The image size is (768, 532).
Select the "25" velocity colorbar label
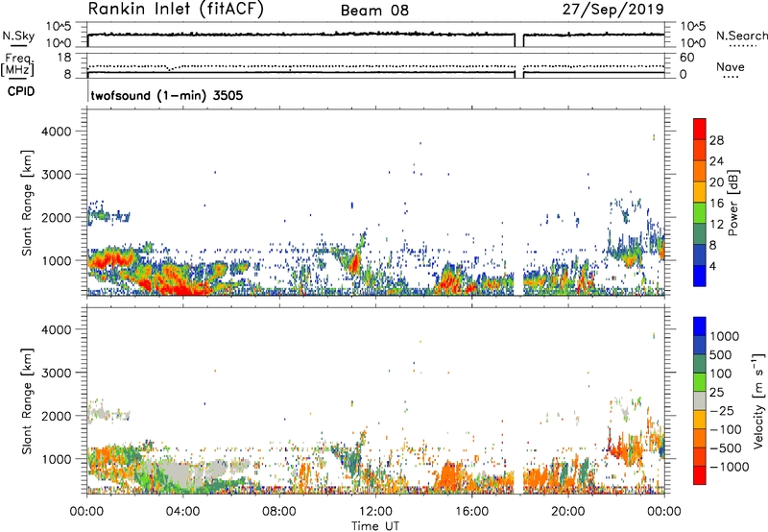716,393
